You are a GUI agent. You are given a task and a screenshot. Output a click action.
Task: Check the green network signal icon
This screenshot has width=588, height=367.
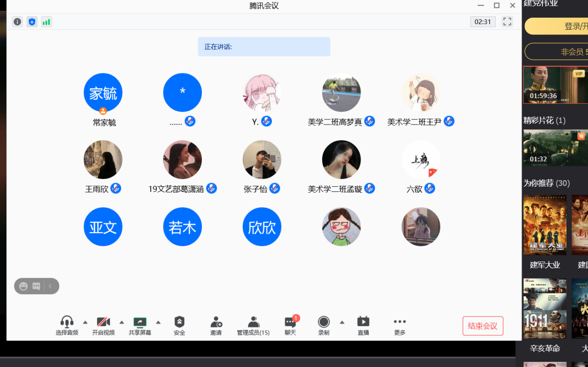(x=46, y=22)
